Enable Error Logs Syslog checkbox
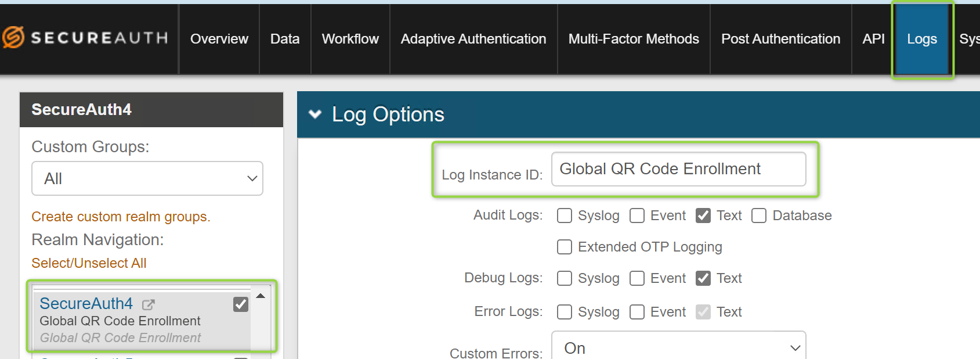 (565, 312)
